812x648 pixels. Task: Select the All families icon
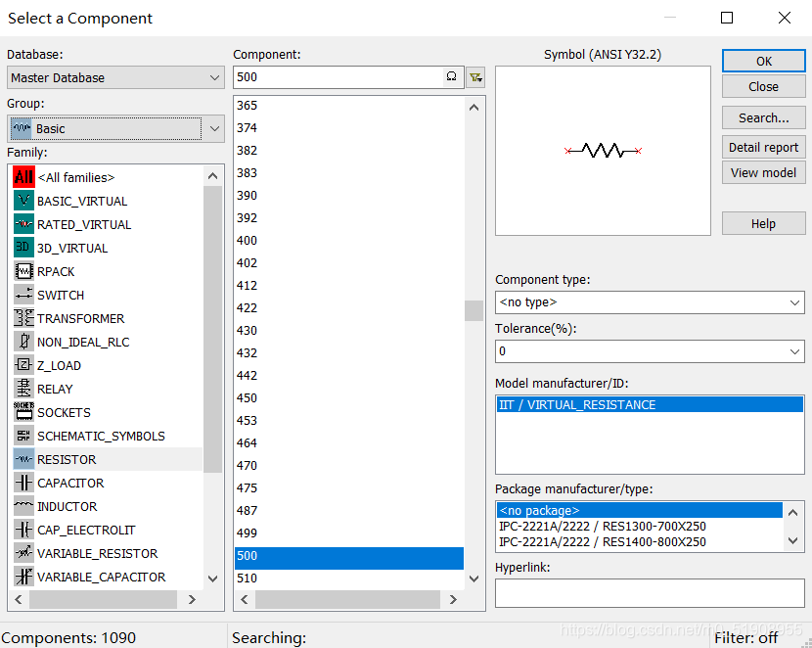23,177
